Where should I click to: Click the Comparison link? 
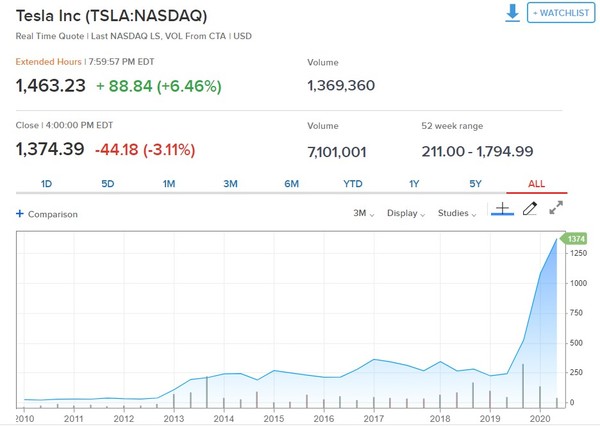(52, 214)
